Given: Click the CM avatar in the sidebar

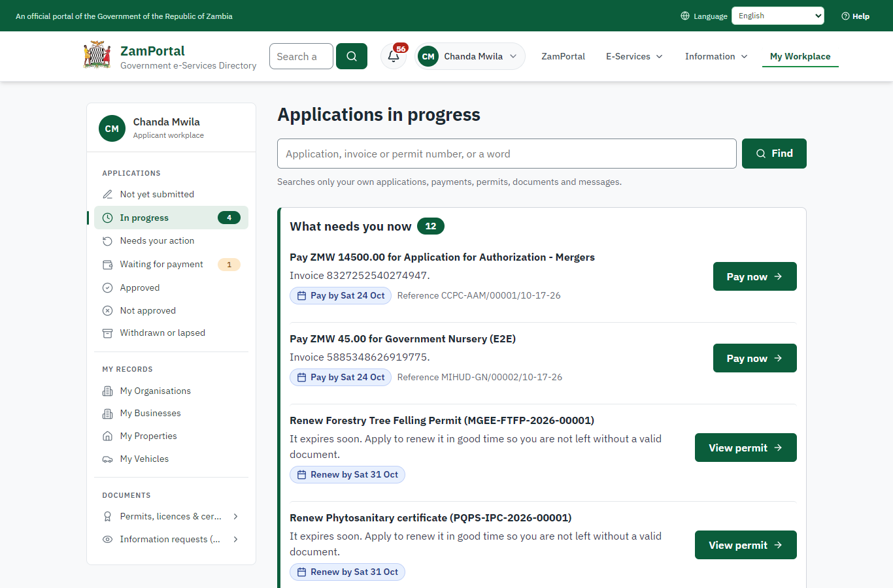Looking at the screenshot, I should 112,129.
